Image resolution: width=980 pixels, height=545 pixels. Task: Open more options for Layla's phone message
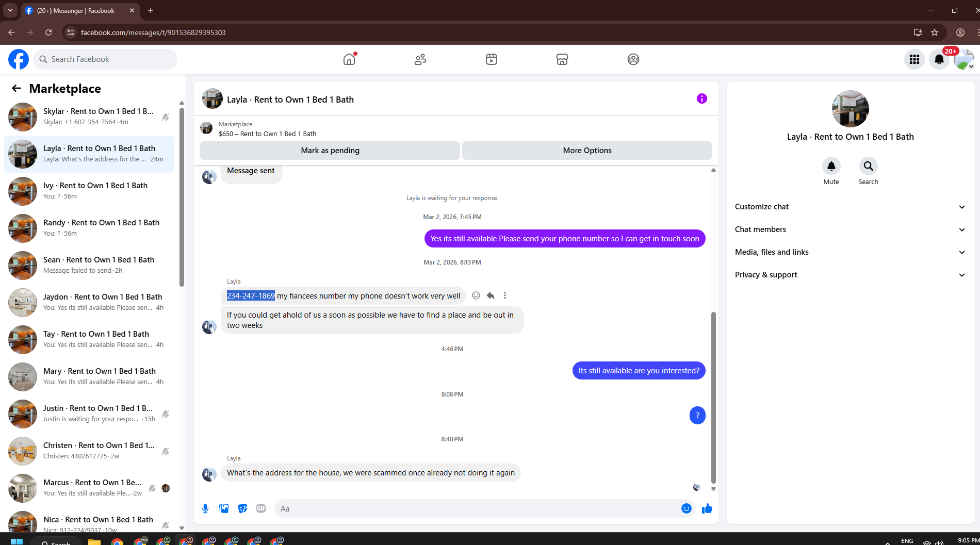pos(505,295)
